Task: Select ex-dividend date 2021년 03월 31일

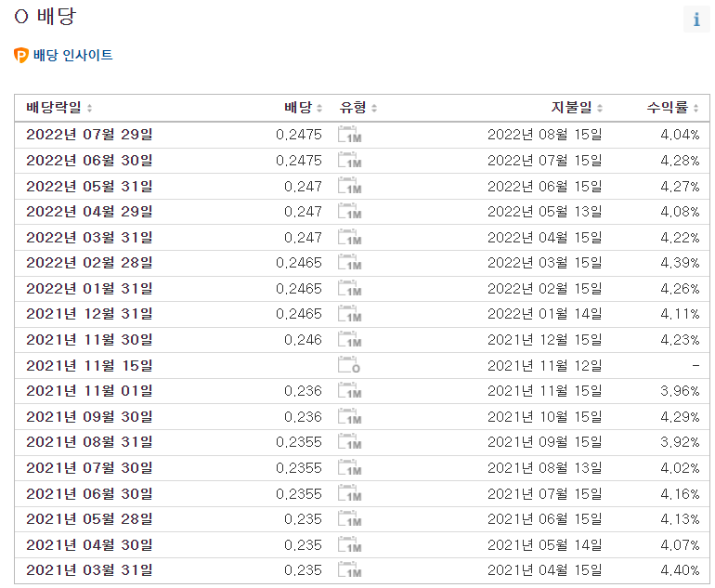Action: pyautogui.click(x=89, y=570)
